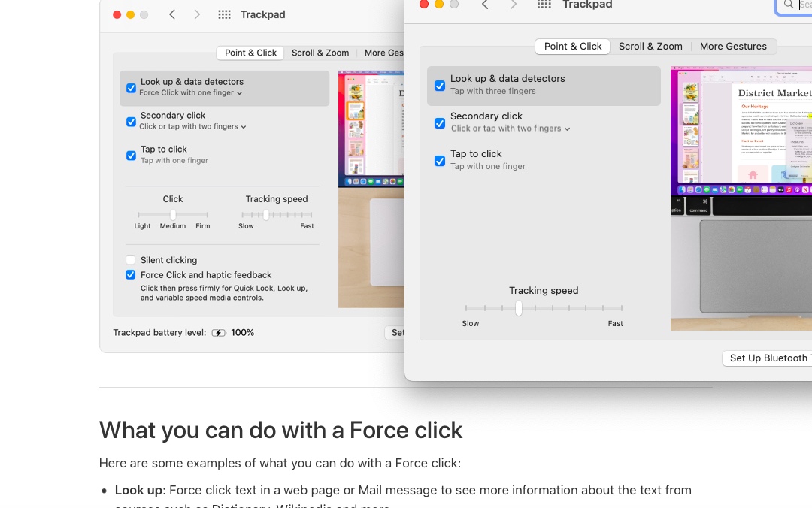Screen dimensions: 812x508
Task: Close the right Trackpad window with the red button
Action: click(424, 5)
